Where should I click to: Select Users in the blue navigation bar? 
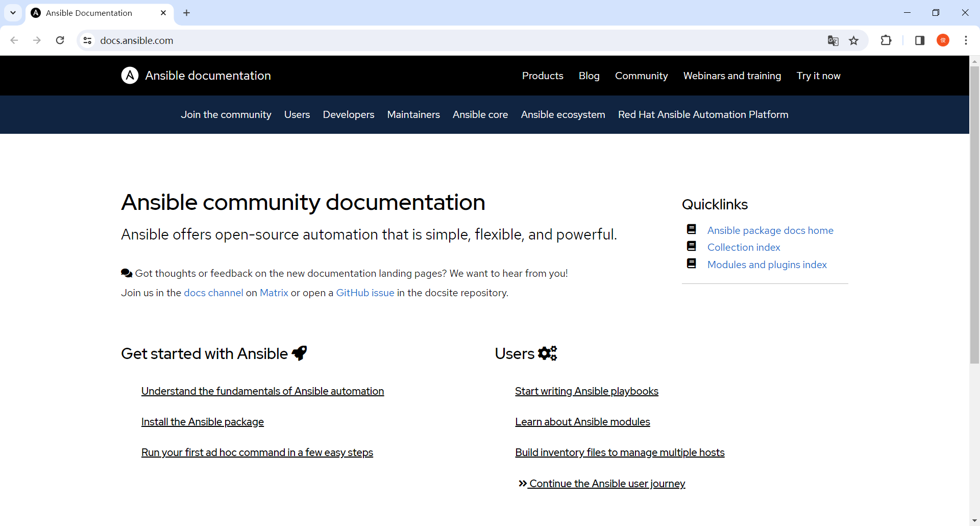pos(297,114)
